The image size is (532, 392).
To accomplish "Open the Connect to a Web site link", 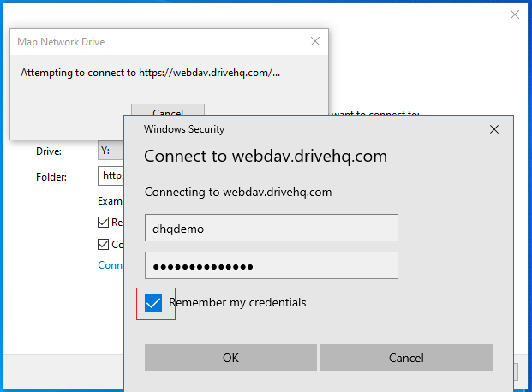I will point(111,264).
